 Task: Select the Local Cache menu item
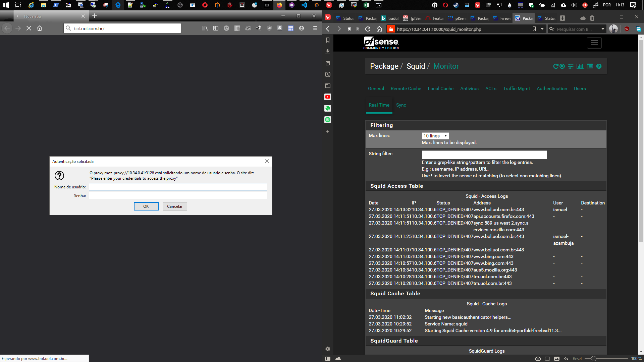(440, 88)
